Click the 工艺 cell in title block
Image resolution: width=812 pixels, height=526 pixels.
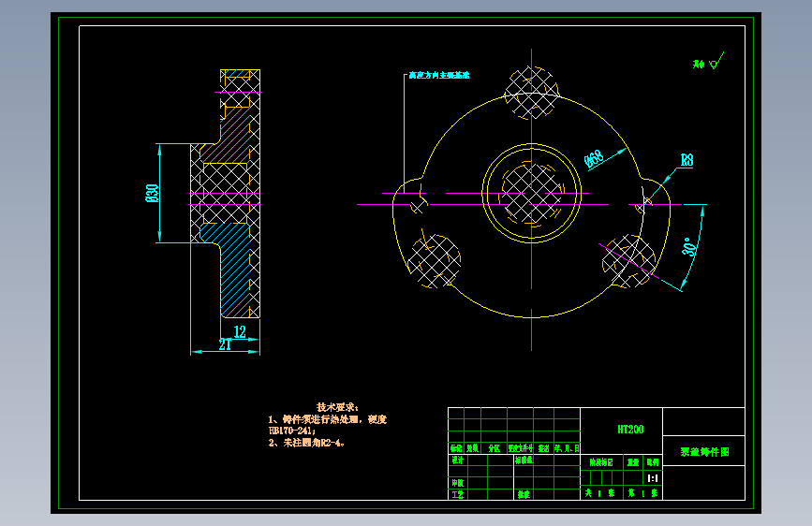(x=458, y=494)
